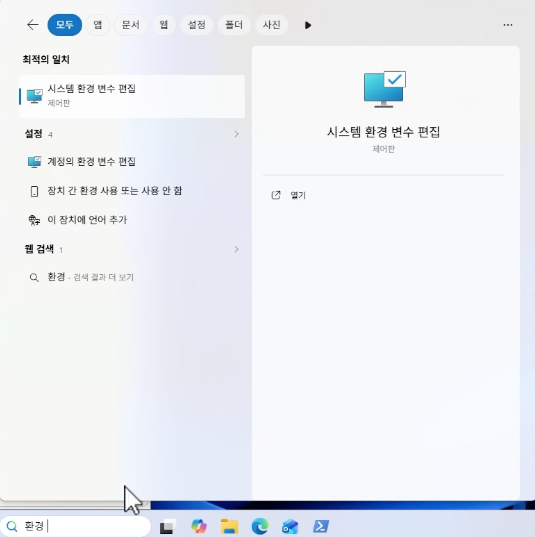Launch Microsoft Edge from the taskbar
This screenshot has width=535, height=537.
pyautogui.click(x=260, y=526)
